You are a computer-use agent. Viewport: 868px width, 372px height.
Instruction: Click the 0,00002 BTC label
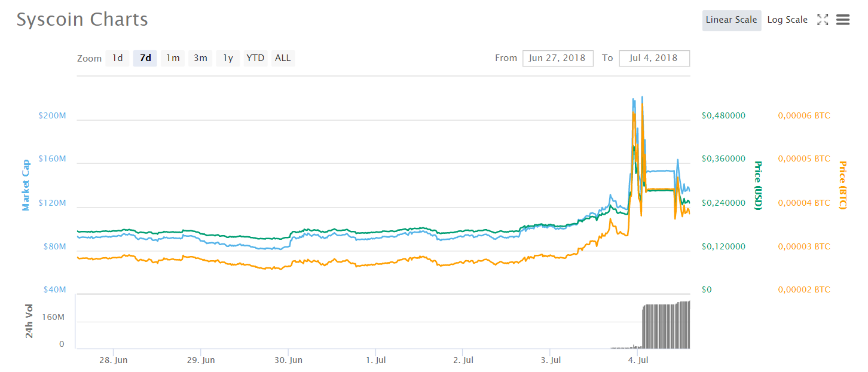804,289
